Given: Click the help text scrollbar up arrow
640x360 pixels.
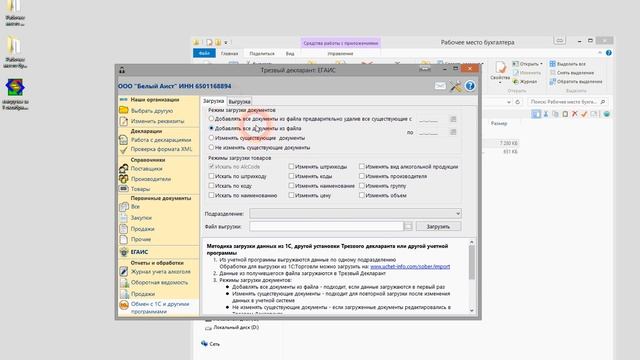Looking at the screenshot, I should point(472,242).
